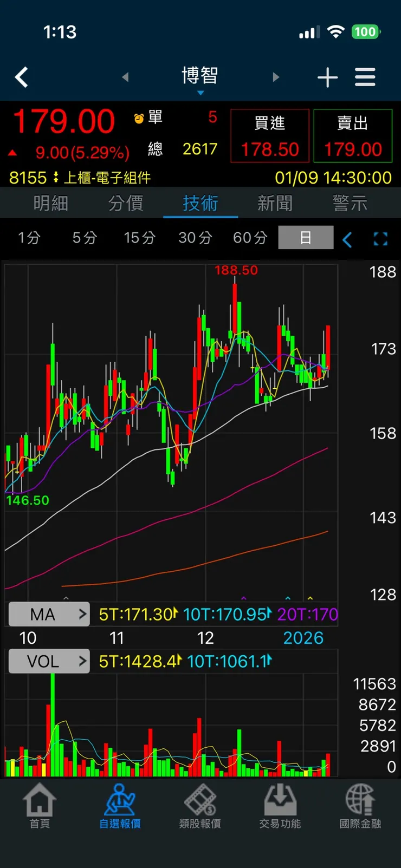Tap the 2026 date axis label

click(303, 638)
